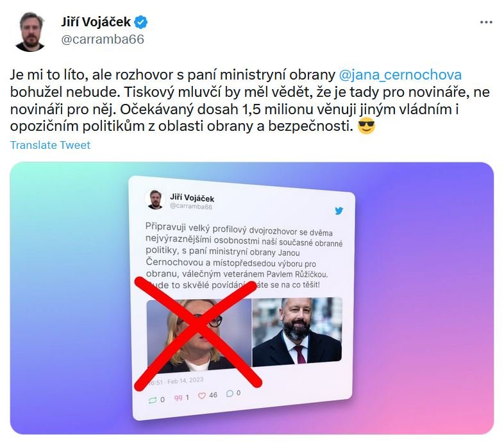Open the three-dot more options menu

click(486, 22)
